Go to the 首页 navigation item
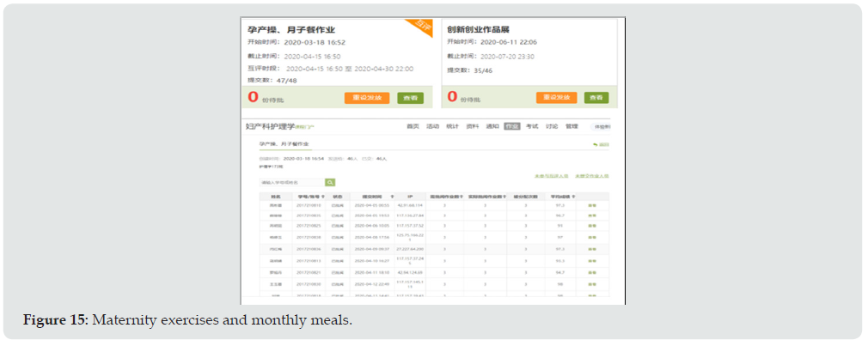Image resolution: width=868 pixels, height=346 pixels. click(413, 126)
